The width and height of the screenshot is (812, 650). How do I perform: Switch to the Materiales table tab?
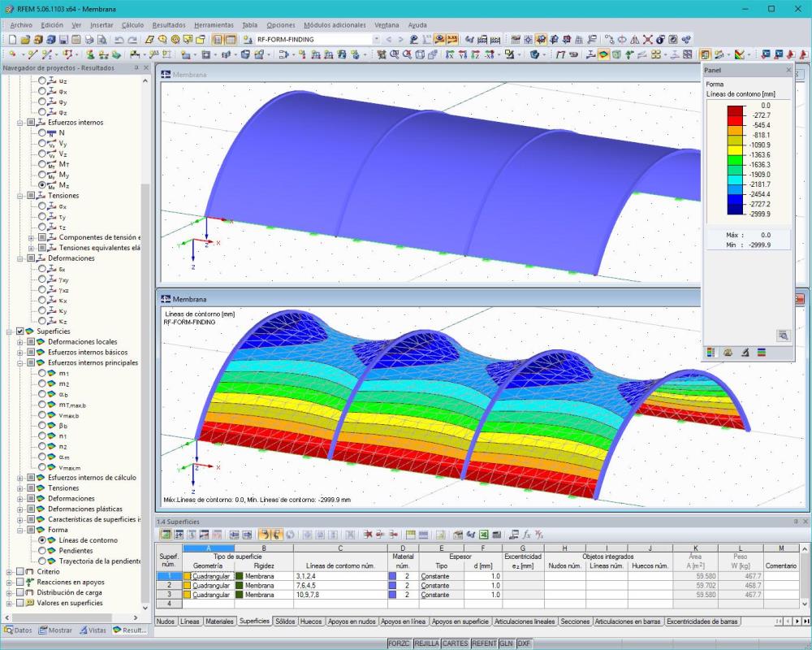click(x=219, y=620)
